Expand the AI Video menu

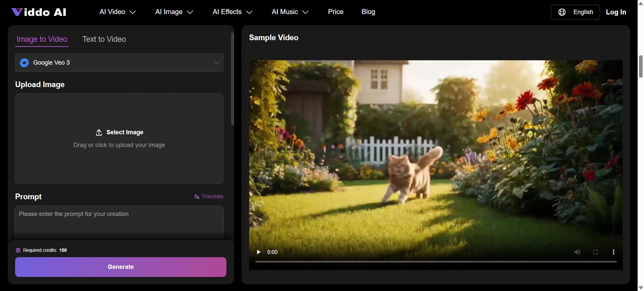point(118,12)
